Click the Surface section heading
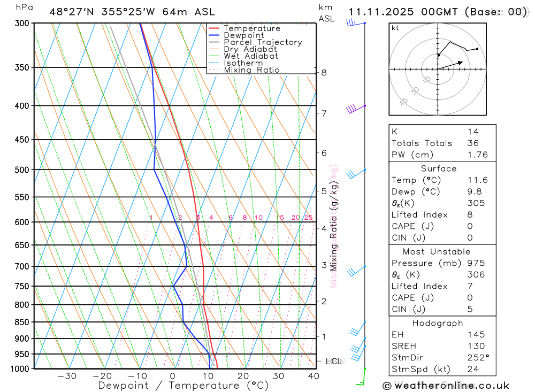Viewport: 535px width, 392px height. (x=439, y=169)
